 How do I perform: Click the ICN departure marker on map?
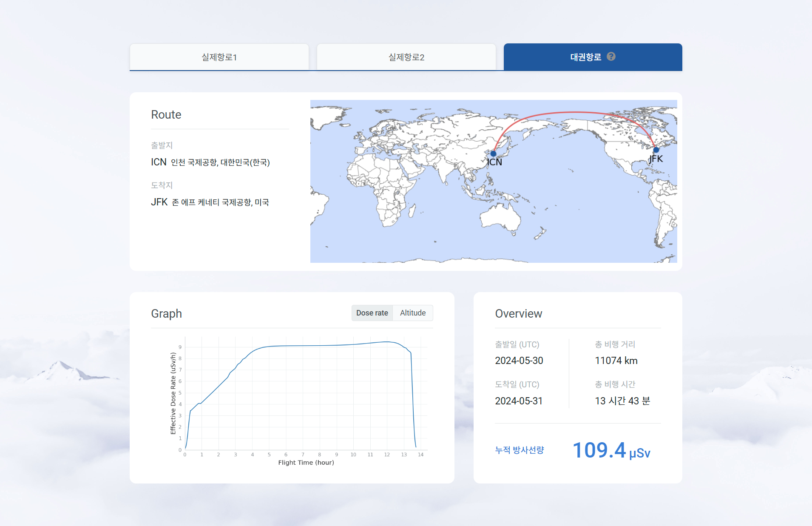(493, 154)
